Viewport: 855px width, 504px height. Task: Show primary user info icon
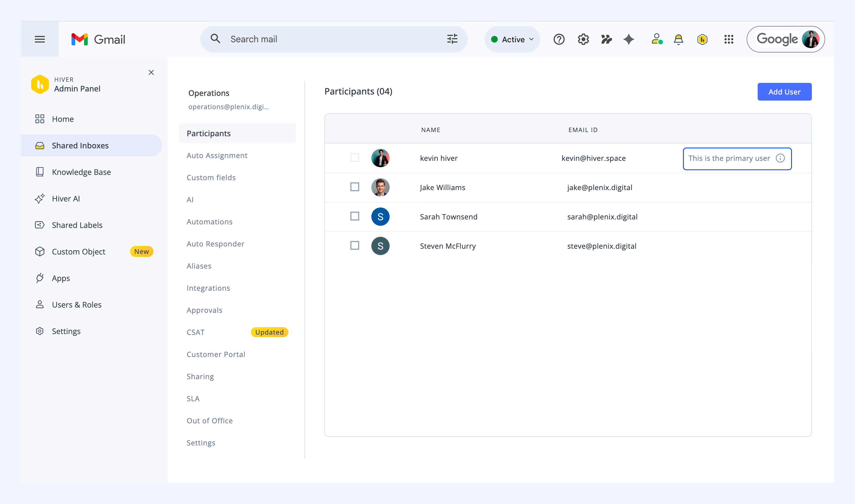point(780,158)
